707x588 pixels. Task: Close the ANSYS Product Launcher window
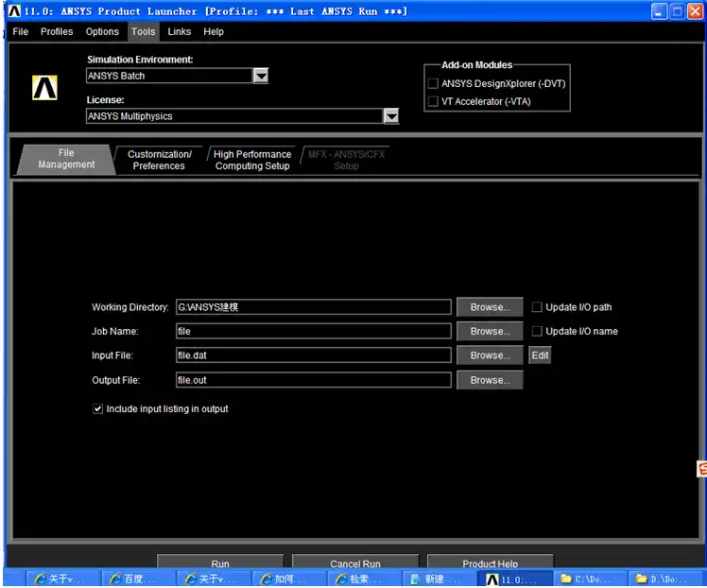(695, 11)
